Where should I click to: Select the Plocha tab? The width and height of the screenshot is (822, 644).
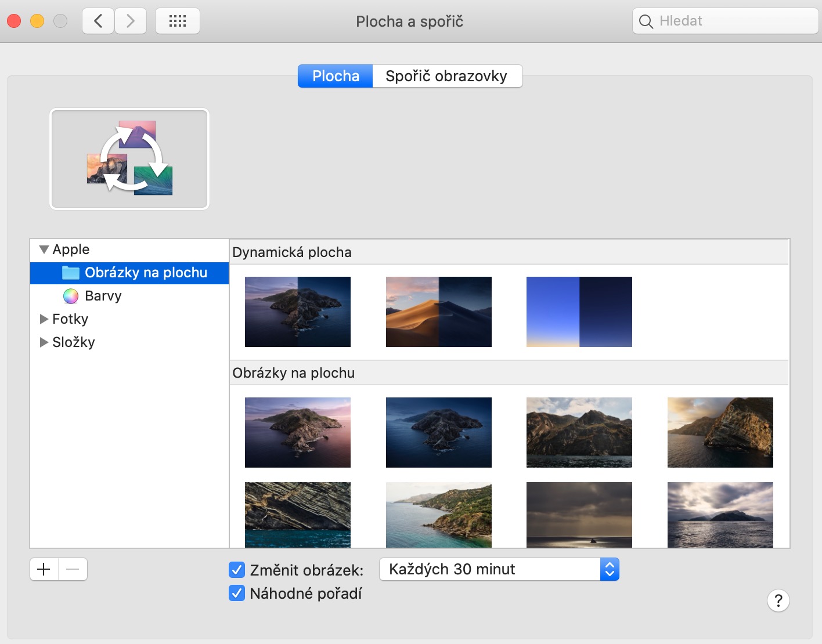pos(336,76)
